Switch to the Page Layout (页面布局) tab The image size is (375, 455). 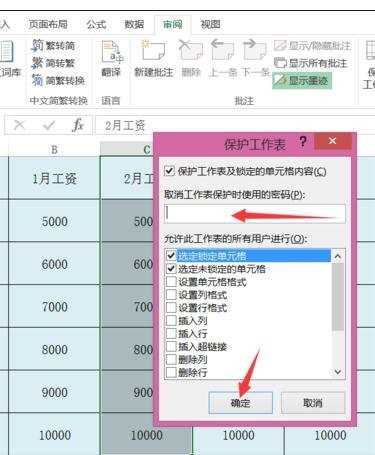48,24
